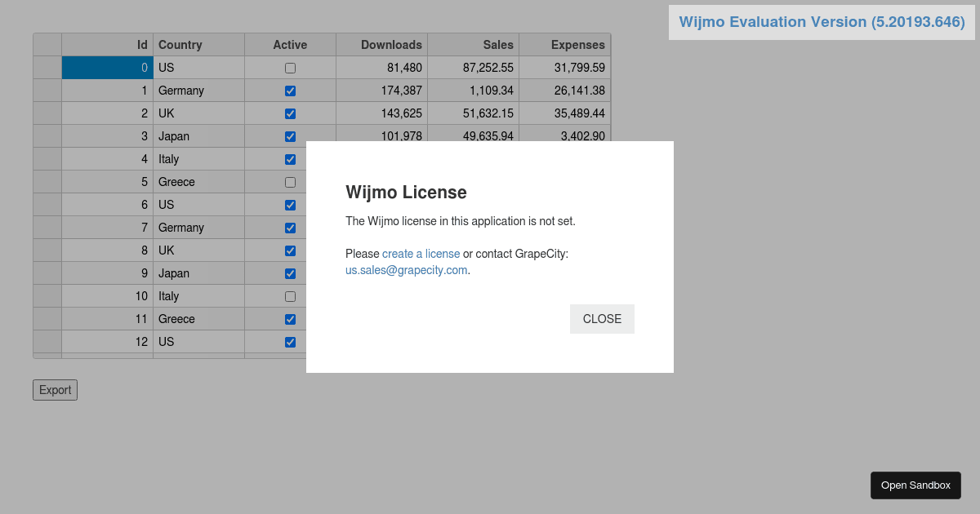
Task: Check the Active checkbox for Greece row 5
Action: [x=290, y=182]
